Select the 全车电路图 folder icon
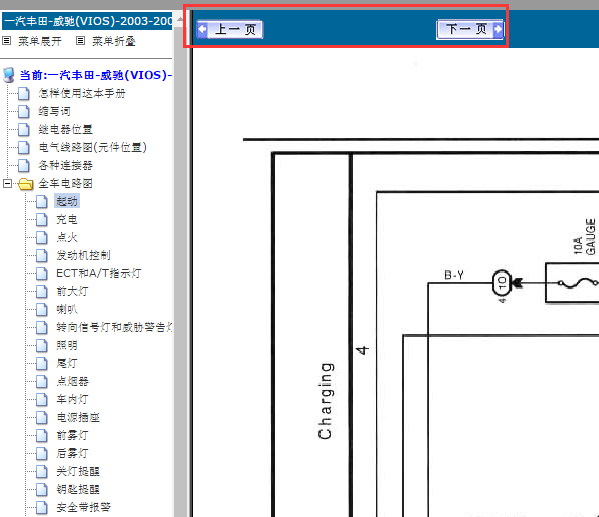The image size is (599, 517). (x=26, y=184)
